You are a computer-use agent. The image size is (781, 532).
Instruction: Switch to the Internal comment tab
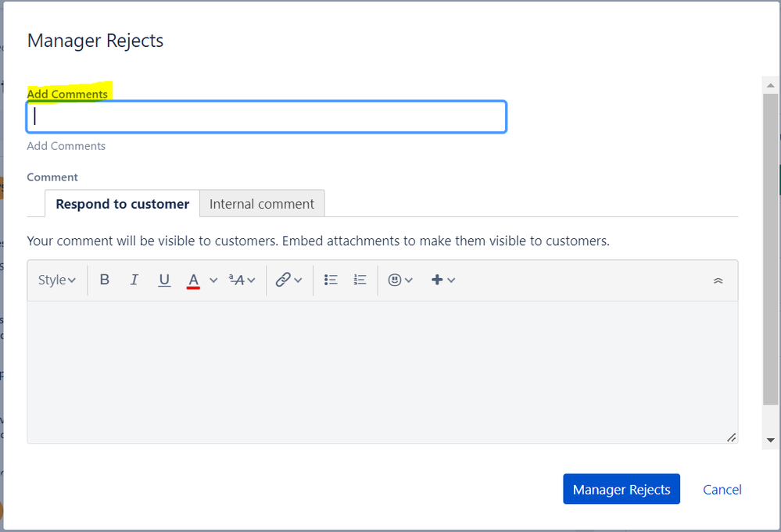(x=262, y=204)
